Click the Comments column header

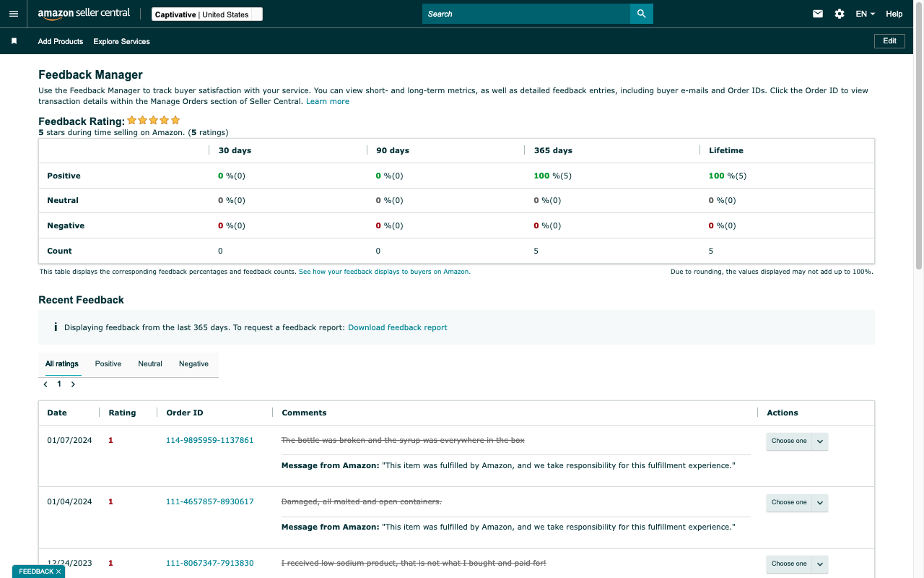pyautogui.click(x=304, y=413)
